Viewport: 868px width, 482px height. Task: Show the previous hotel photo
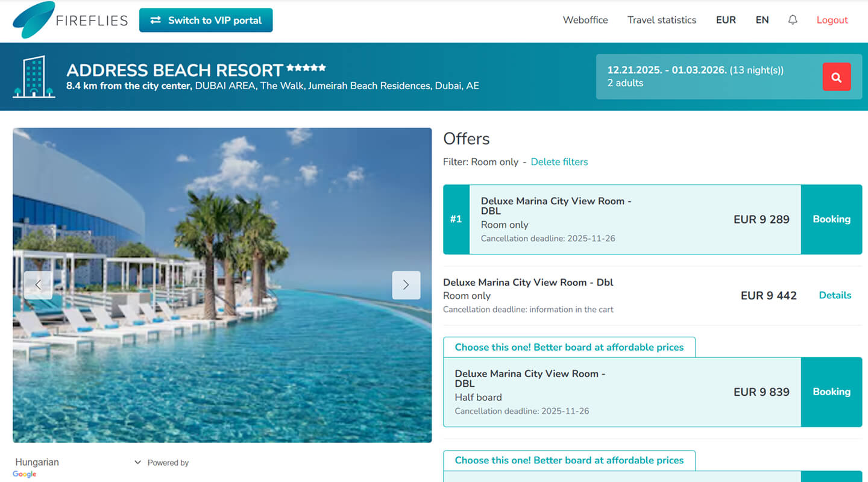[38, 285]
